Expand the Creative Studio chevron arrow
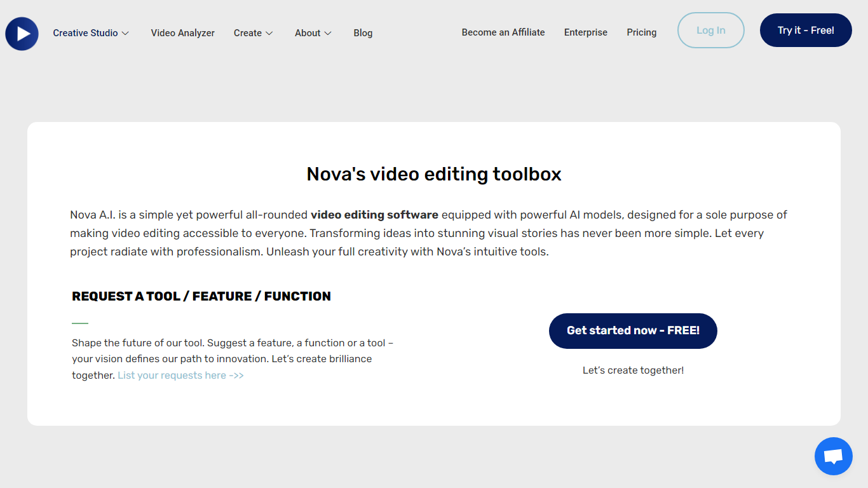The image size is (868, 488). (x=126, y=33)
